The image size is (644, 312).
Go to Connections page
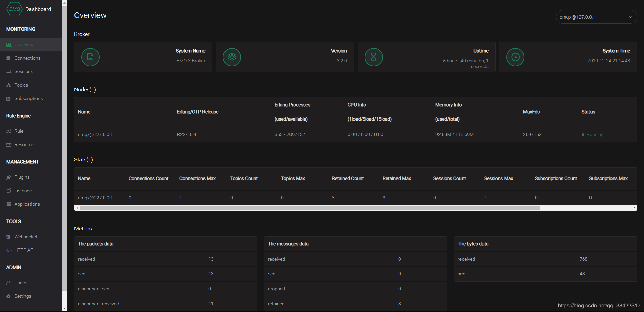(31, 58)
